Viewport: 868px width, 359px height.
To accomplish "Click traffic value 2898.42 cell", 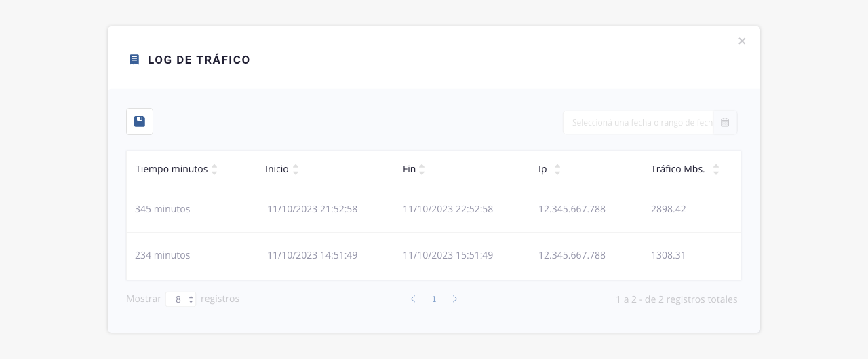I will (x=668, y=209).
